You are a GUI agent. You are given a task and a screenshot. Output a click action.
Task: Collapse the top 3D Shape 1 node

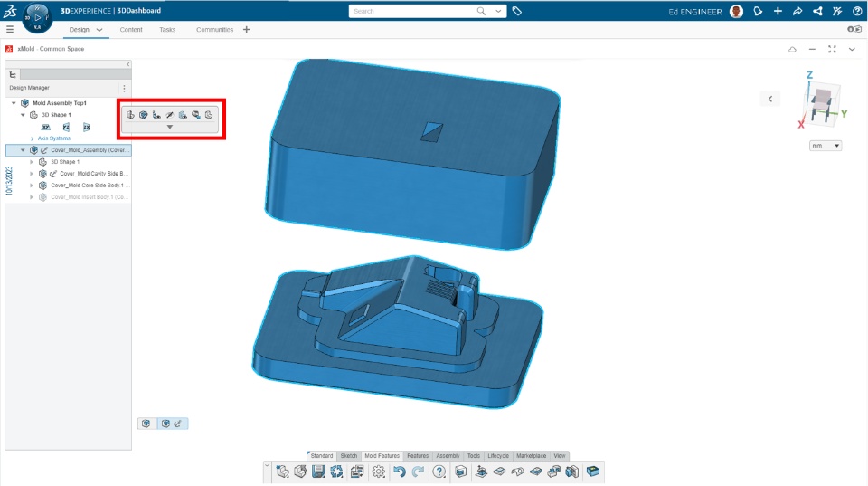23,115
